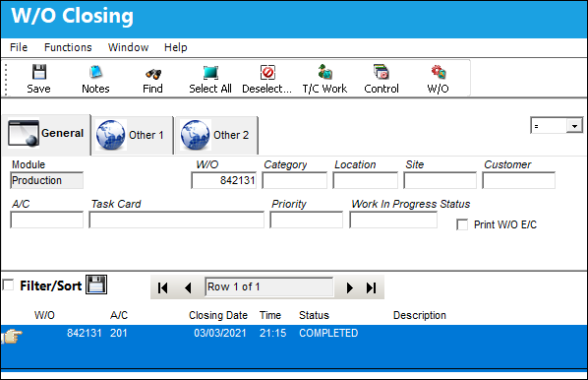Click the Find binoculars icon
Image resolution: width=588 pixels, height=380 pixels.
click(x=153, y=73)
